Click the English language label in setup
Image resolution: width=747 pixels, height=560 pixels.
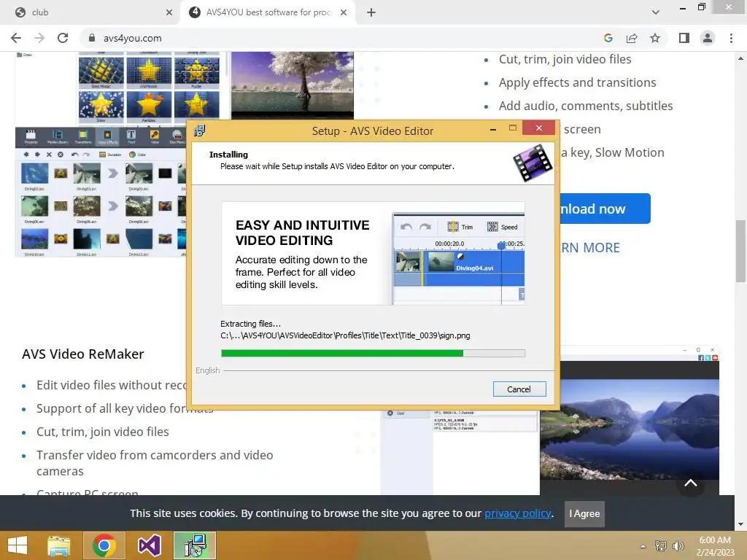208,370
